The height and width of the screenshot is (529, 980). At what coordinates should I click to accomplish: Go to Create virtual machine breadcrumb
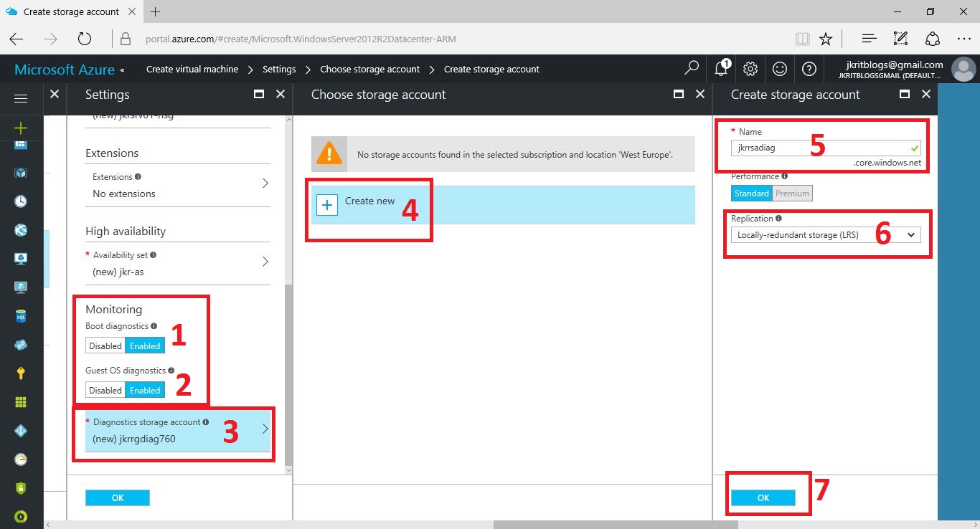coord(192,70)
